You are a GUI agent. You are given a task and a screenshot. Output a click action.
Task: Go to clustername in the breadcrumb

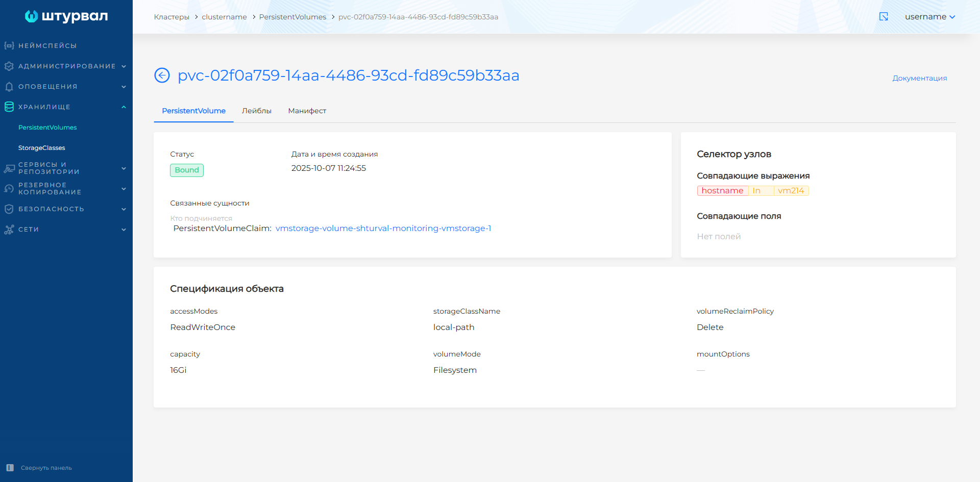click(x=224, y=17)
